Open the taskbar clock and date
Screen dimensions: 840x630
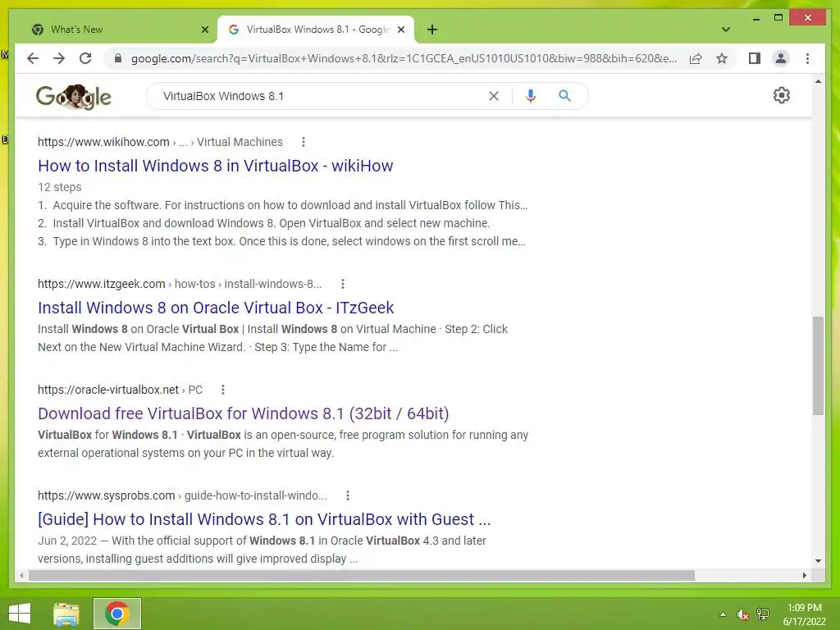coord(804,614)
